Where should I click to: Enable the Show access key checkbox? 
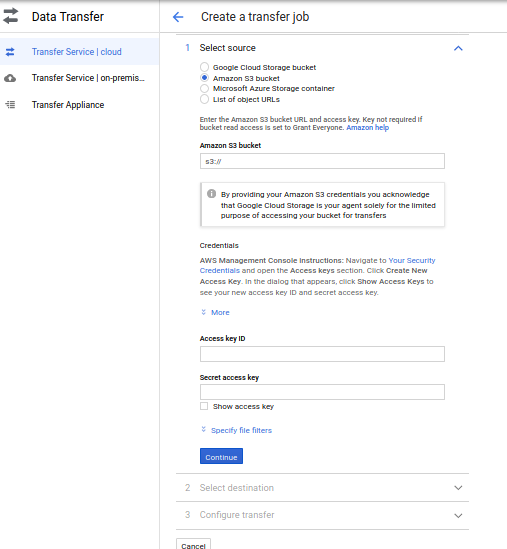coord(204,406)
